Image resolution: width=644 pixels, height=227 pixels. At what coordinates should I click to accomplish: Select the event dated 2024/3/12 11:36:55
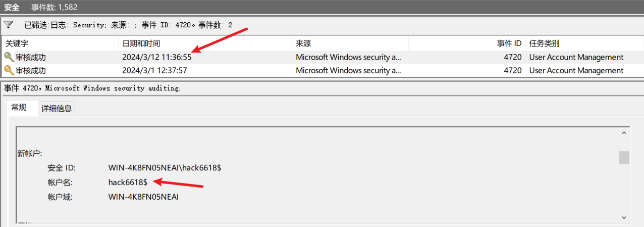[x=156, y=57]
